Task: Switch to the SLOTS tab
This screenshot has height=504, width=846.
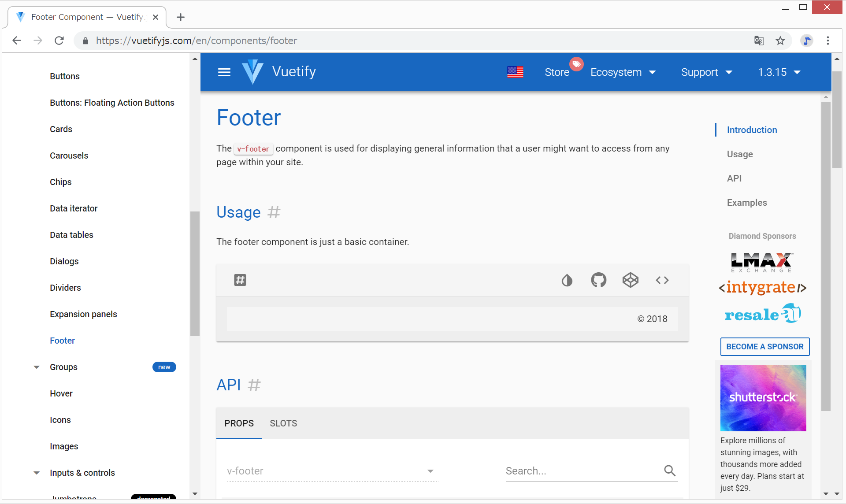Action: (x=283, y=423)
